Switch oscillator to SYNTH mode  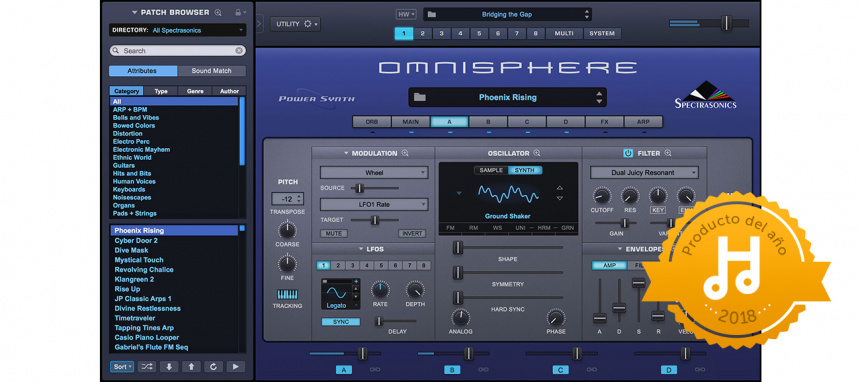(525, 170)
